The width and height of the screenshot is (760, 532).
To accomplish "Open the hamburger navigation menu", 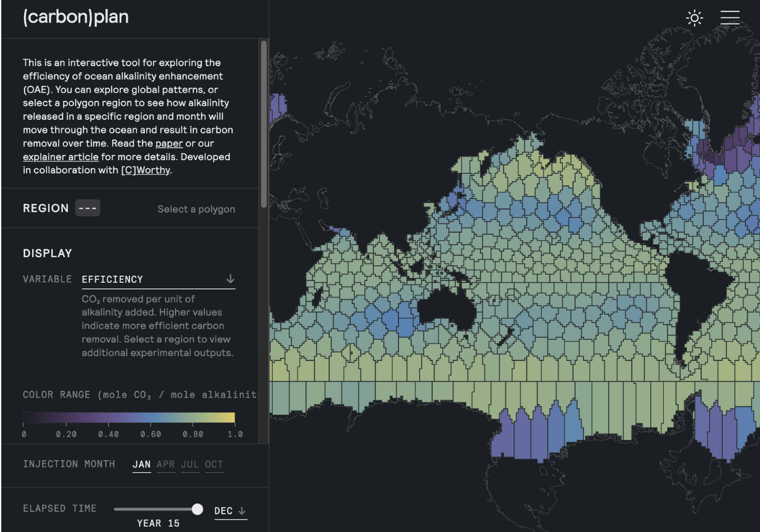I will pyautogui.click(x=730, y=18).
